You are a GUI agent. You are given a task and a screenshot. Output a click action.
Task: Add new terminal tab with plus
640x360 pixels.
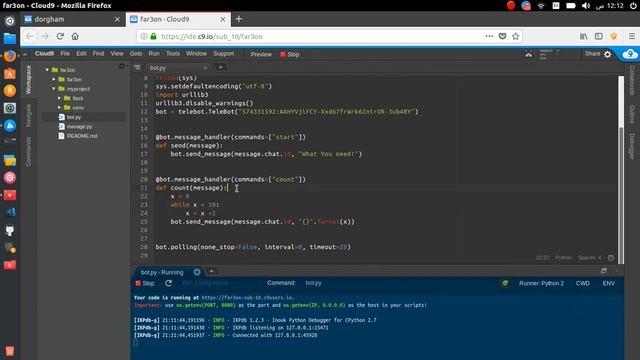[x=211, y=271]
